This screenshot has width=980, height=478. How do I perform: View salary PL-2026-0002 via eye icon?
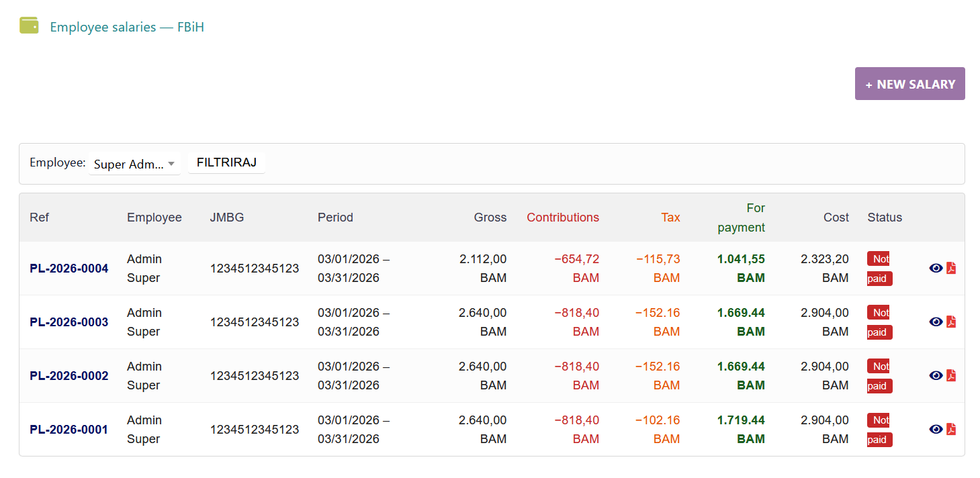click(x=936, y=375)
